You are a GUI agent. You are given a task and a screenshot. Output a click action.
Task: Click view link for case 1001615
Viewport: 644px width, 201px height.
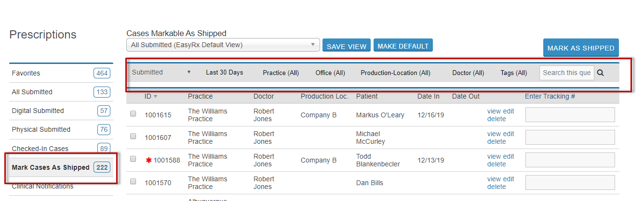[x=494, y=111]
